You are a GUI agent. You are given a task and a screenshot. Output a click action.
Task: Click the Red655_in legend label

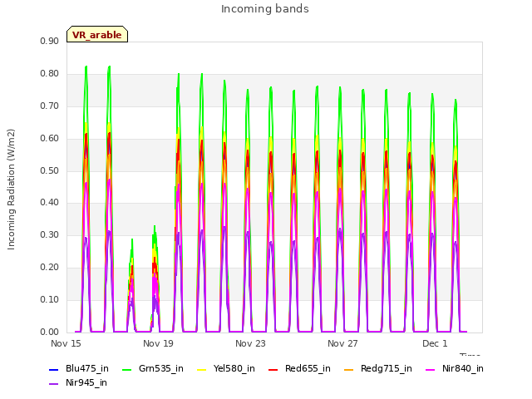tap(308, 368)
